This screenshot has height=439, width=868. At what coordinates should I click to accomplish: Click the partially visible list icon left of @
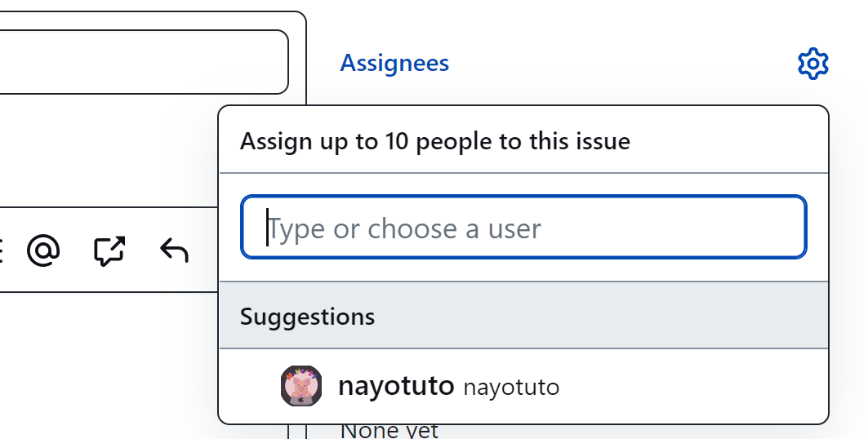(x=2, y=251)
